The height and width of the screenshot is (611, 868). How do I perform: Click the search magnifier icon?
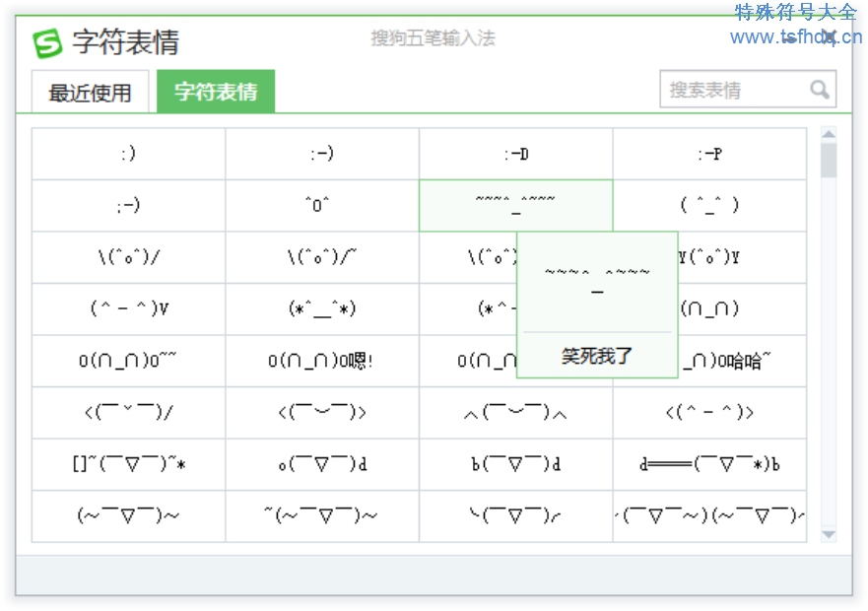click(820, 89)
